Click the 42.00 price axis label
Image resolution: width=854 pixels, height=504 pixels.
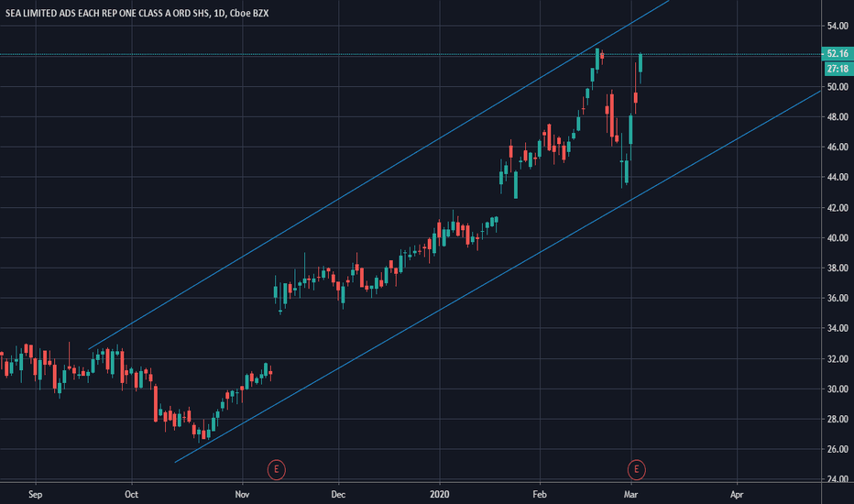pos(838,208)
